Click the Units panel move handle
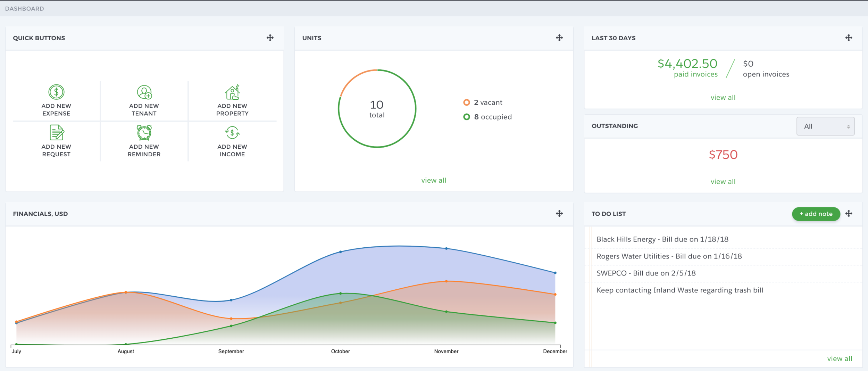The image size is (868, 371). 559,38
